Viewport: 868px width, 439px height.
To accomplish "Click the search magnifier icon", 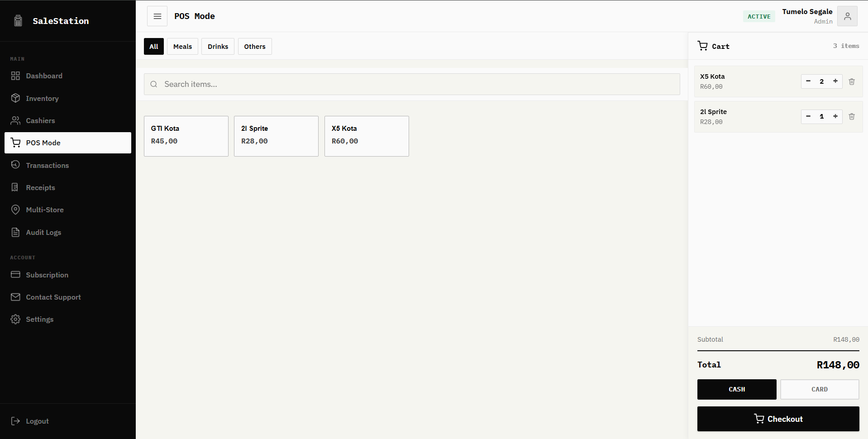I will pos(154,84).
